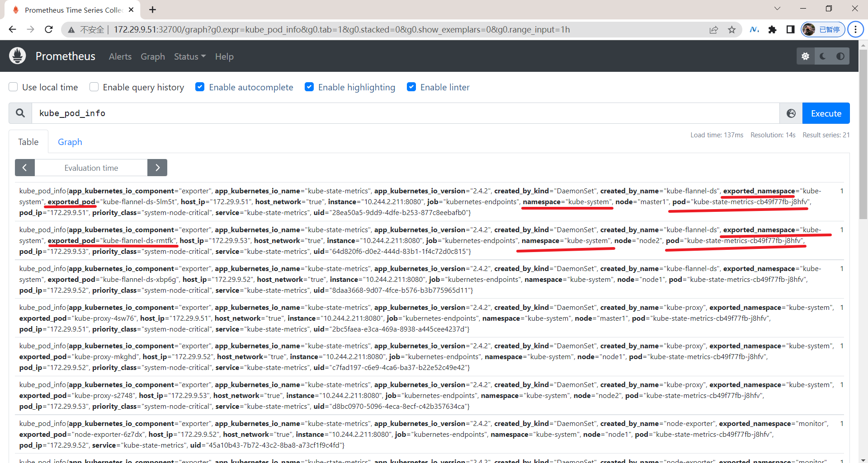Enable query history checkbox
This screenshot has width=868, height=463.
point(94,87)
